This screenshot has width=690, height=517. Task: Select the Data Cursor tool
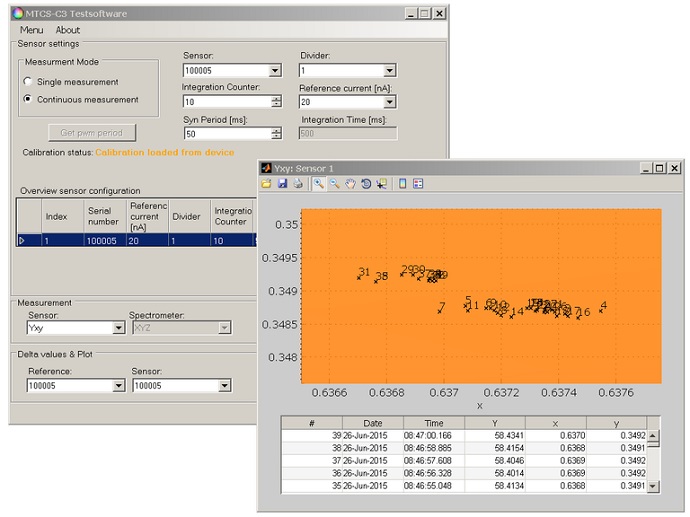(381, 184)
